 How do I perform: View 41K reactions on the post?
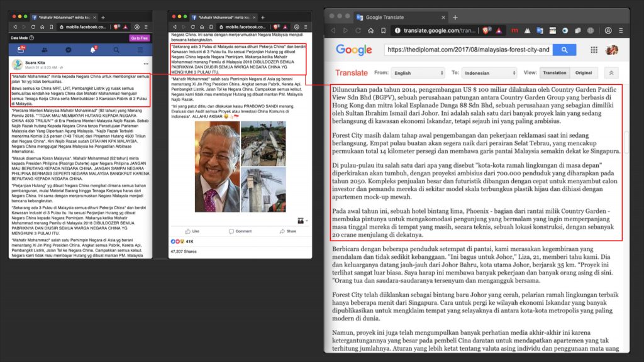182,241
